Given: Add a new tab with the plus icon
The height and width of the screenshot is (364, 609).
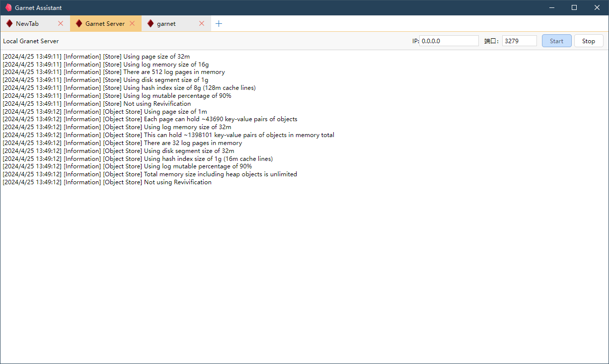Looking at the screenshot, I should 219,23.
